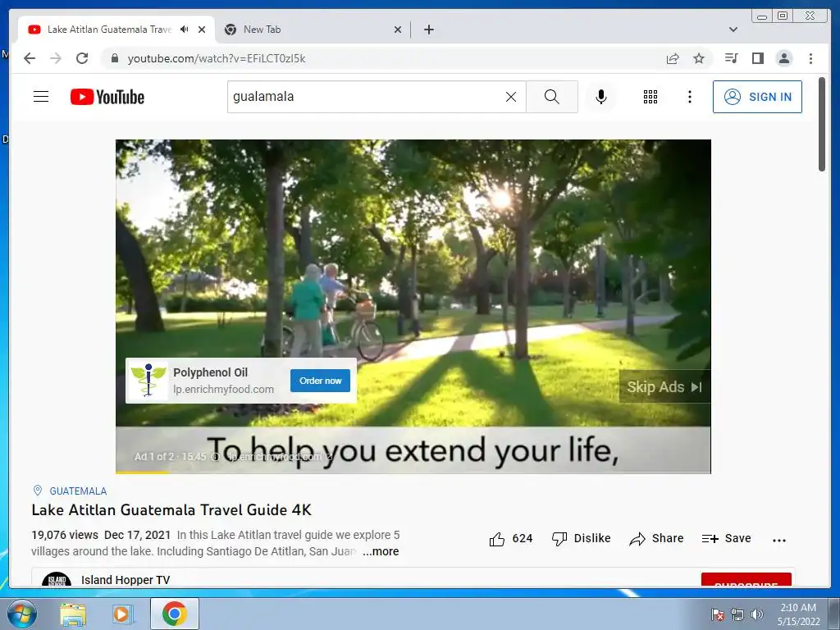Viewport: 840px width, 630px height.
Task: Open network status icon in tray
Action: [737, 614]
